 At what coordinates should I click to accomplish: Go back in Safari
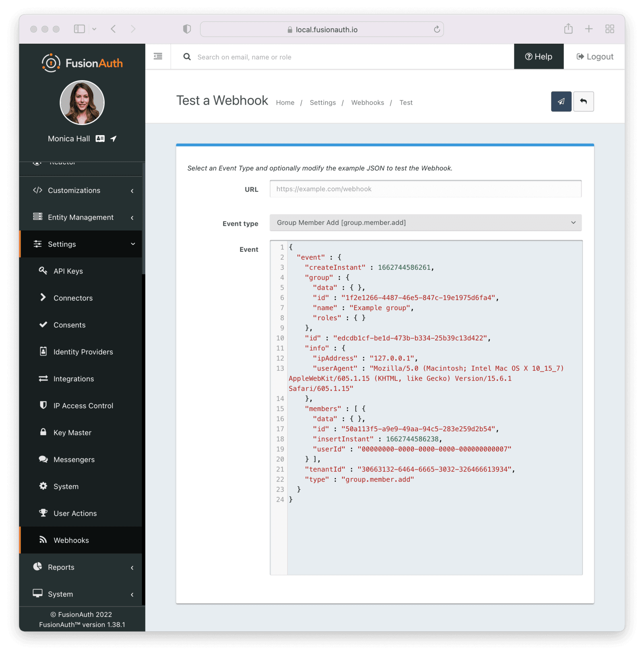click(114, 29)
